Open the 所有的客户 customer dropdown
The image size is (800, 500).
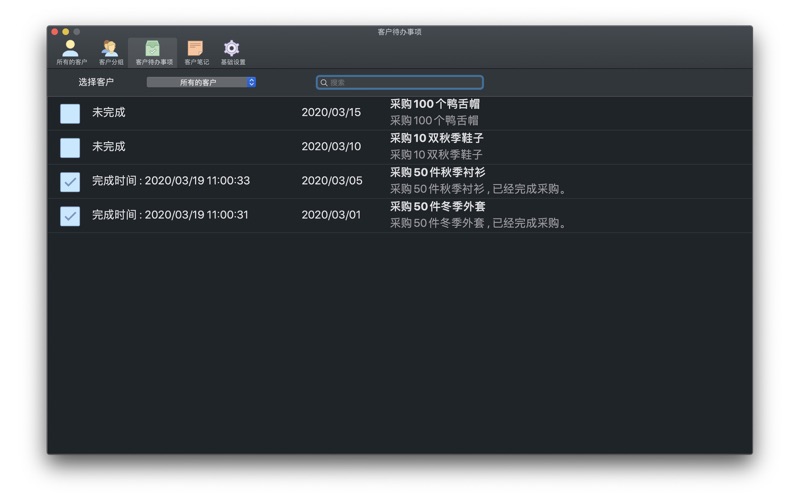tap(201, 82)
